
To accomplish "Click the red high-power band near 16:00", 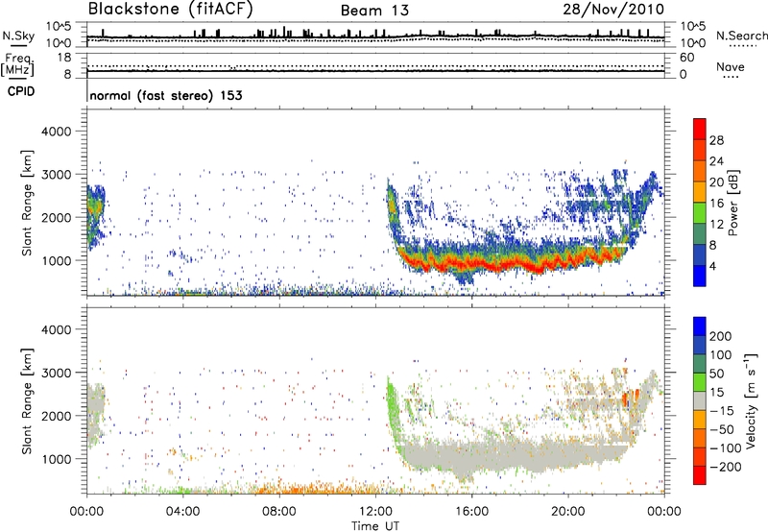I will click(472, 263).
